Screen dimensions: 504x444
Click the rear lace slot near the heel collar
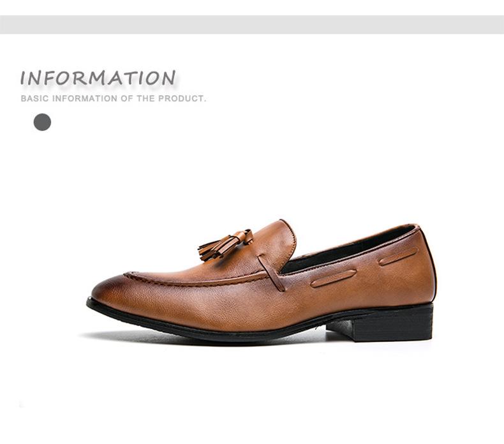point(398,256)
